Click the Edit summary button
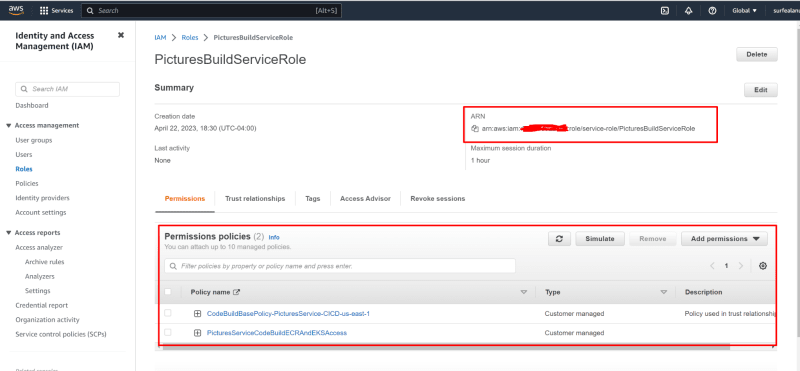 [761, 90]
